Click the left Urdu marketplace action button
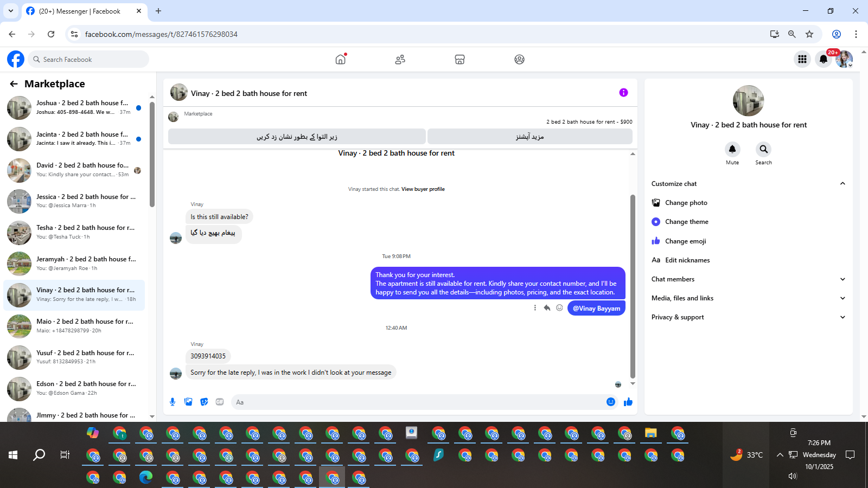 point(297,137)
